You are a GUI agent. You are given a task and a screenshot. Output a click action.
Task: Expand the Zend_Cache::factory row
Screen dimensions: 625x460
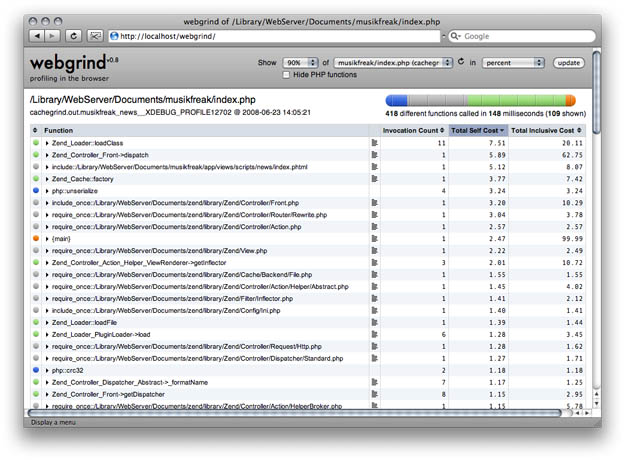click(47, 179)
